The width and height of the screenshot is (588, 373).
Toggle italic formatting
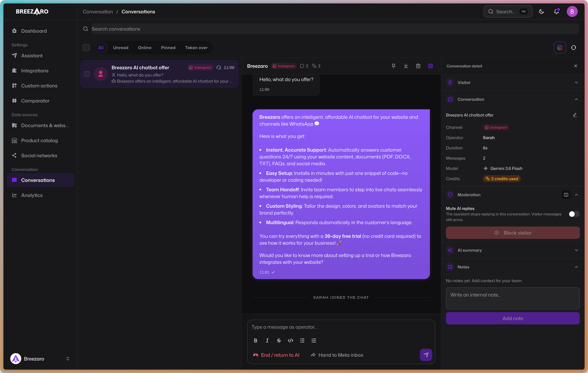point(267,340)
